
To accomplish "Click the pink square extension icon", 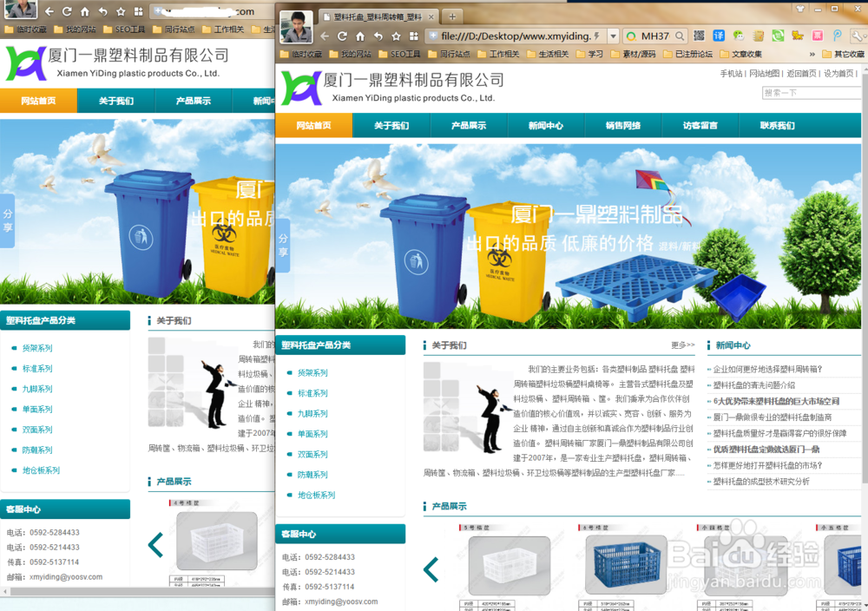I will (x=817, y=36).
